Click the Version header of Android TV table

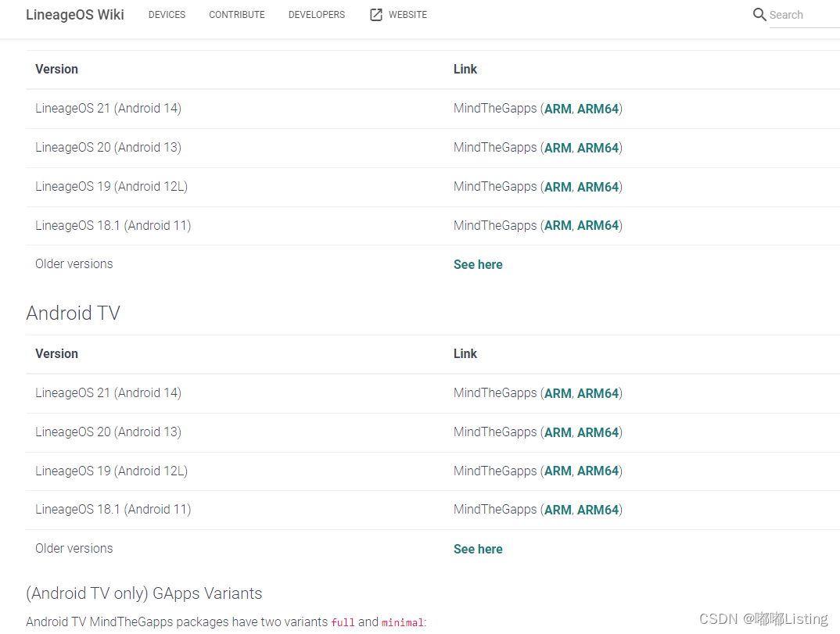[x=57, y=353]
